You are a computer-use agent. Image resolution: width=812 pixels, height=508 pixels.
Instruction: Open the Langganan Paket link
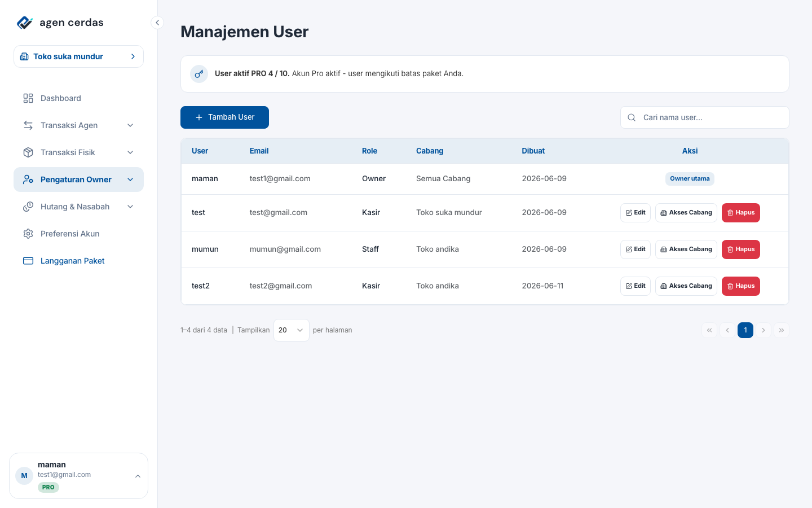click(x=78, y=261)
